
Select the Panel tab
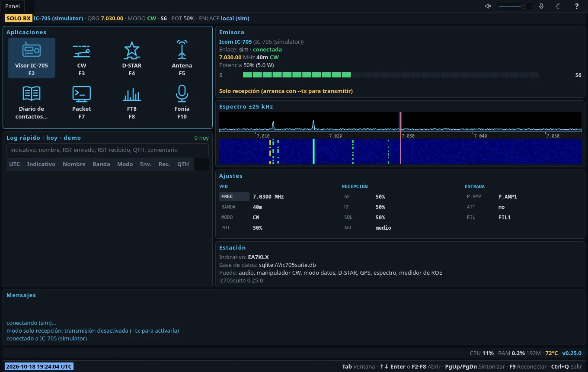13,6
